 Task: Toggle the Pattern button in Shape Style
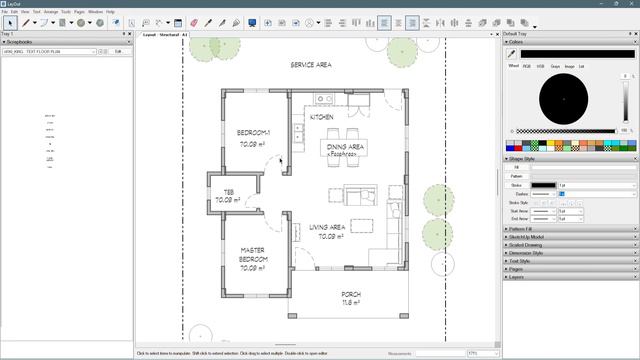click(517, 176)
